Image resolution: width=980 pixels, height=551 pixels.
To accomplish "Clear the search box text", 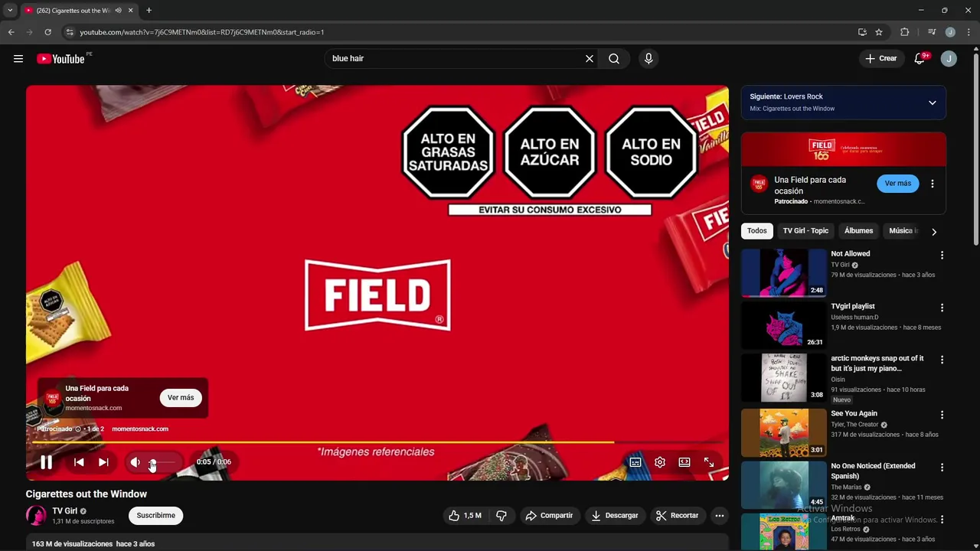I will pyautogui.click(x=590, y=59).
